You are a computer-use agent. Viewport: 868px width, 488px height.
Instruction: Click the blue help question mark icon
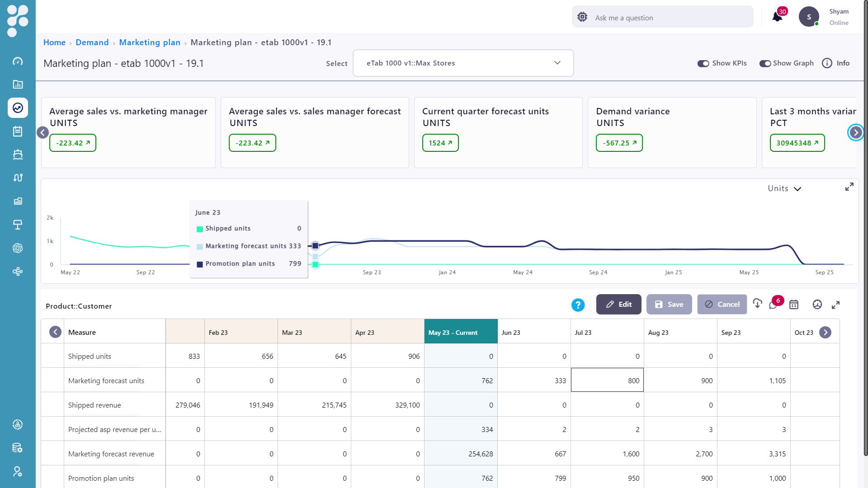pyautogui.click(x=578, y=305)
